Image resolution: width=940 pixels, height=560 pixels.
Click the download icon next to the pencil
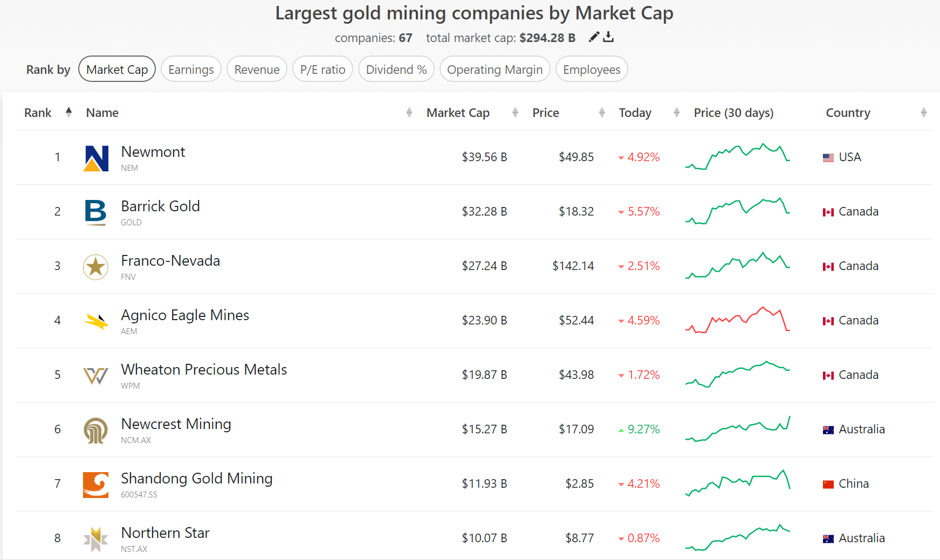coord(608,37)
